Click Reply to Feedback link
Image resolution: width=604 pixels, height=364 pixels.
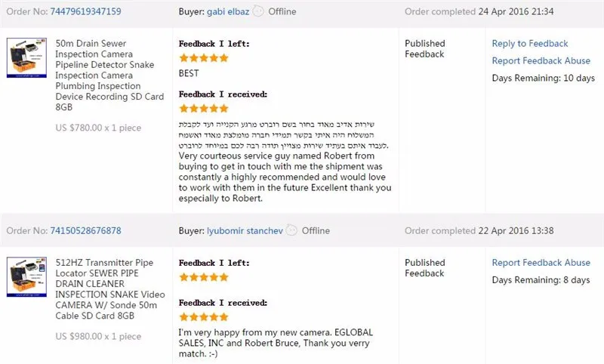click(x=530, y=44)
